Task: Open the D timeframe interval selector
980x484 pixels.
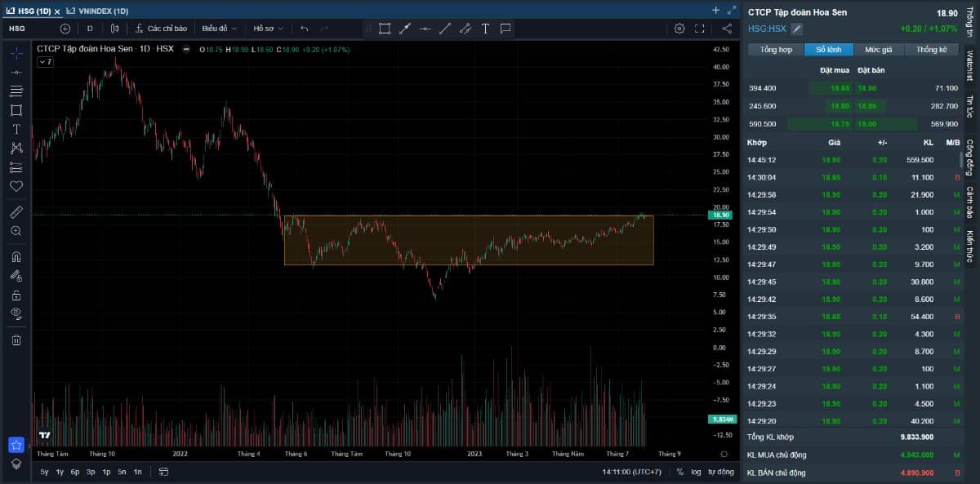Action: coord(90,28)
